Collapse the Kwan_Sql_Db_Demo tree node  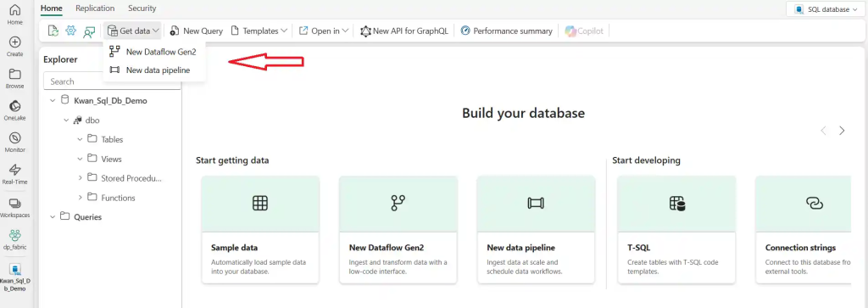[53, 101]
